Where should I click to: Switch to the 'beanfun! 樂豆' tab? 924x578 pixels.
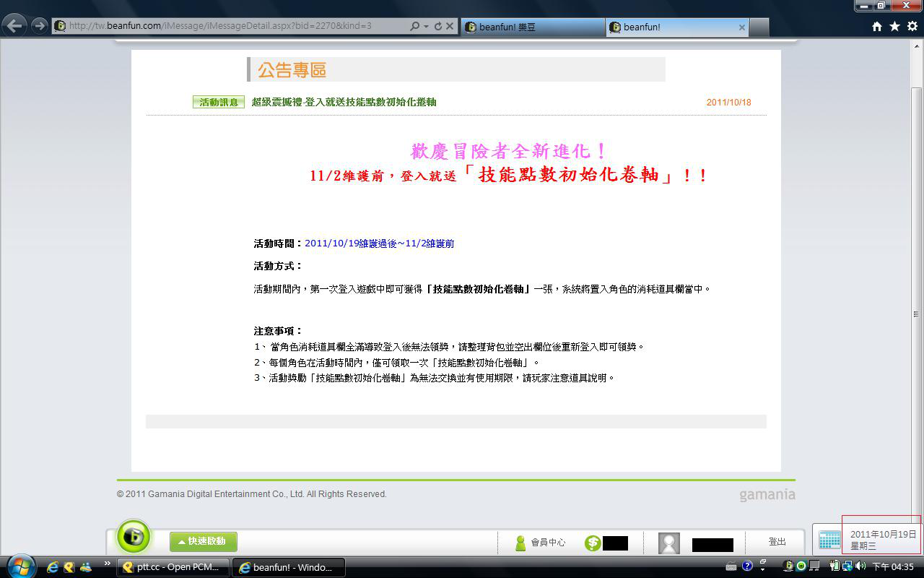coord(532,27)
